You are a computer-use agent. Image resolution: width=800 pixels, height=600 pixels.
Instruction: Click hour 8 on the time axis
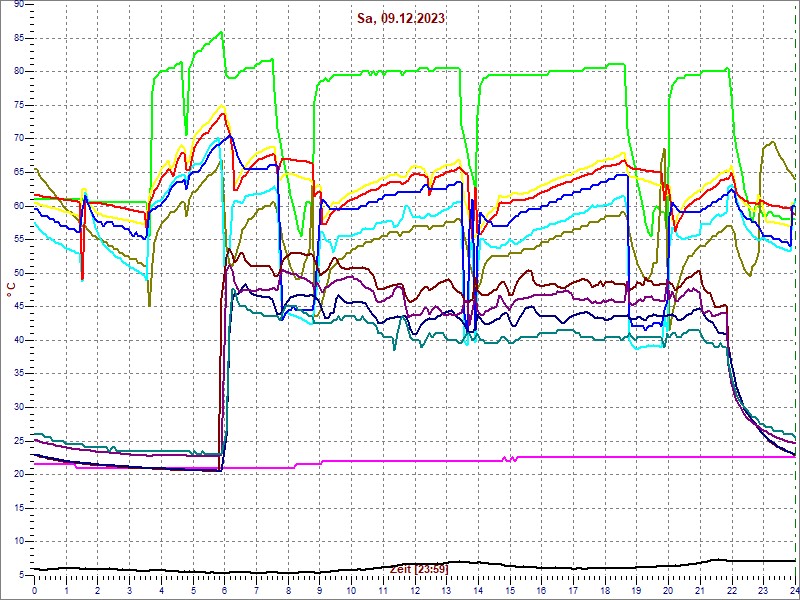288,590
